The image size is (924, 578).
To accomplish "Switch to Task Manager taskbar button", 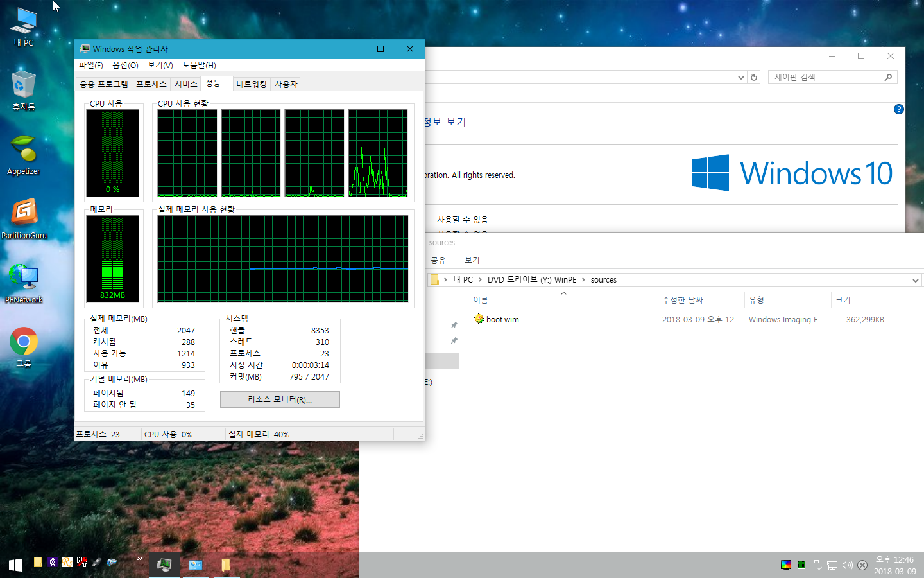I will [164, 565].
